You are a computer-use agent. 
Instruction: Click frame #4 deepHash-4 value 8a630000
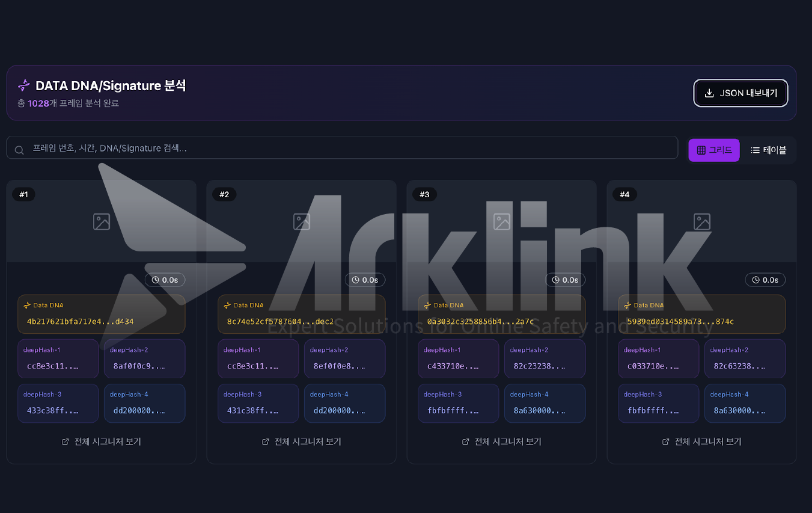739,411
